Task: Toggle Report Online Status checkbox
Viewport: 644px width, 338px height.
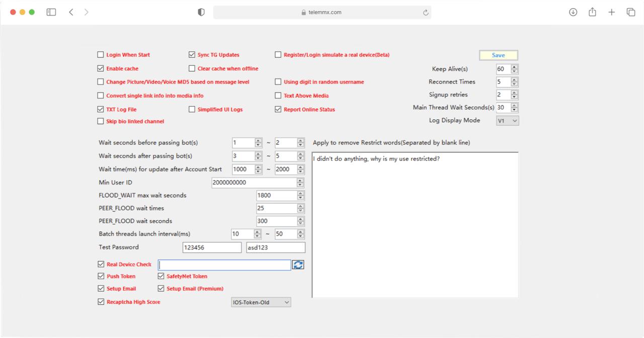Action: (278, 109)
